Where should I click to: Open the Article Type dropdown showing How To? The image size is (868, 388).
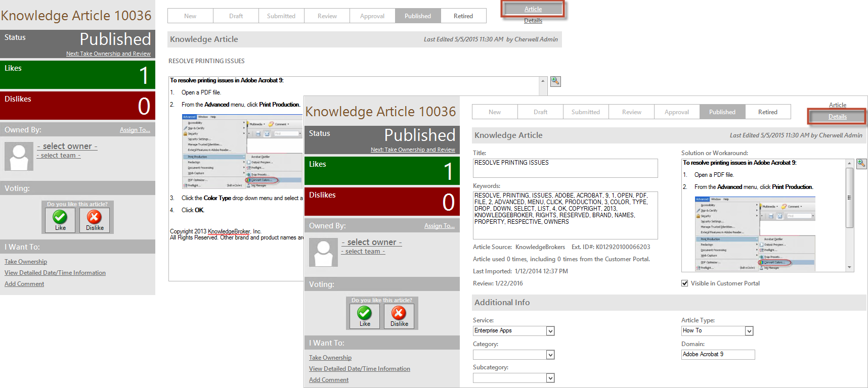point(749,331)
